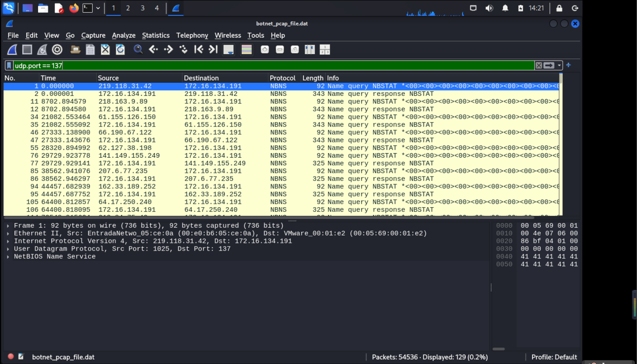This screenshot has width=637, height=364.
Task: Save this capture file
Action: (90, 50)
